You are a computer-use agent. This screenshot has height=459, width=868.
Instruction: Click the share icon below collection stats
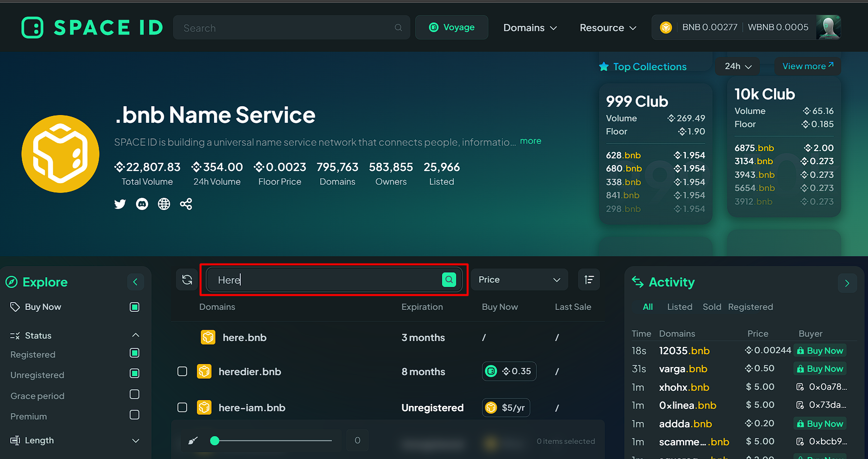[186, 204]
